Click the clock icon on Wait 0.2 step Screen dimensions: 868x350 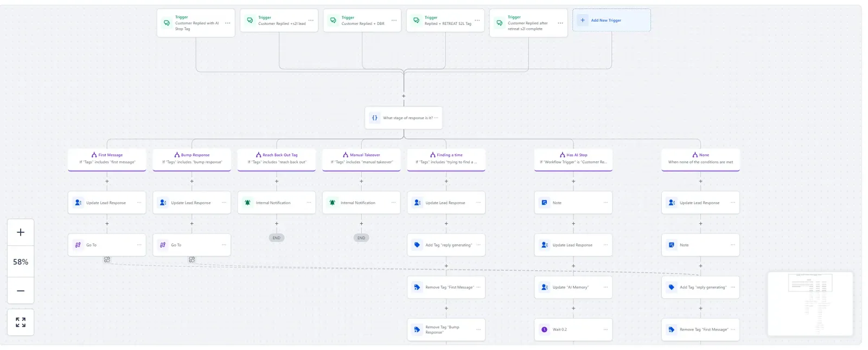coord(544,329)
